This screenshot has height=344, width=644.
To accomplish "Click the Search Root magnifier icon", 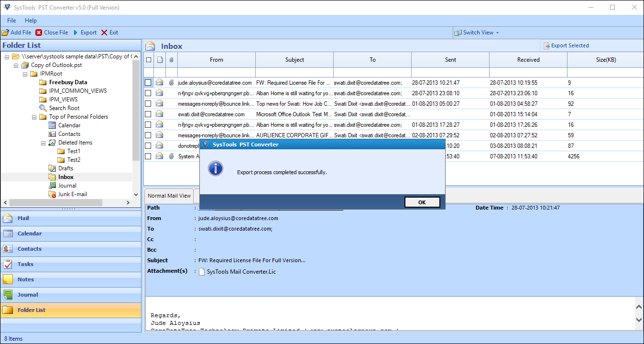I will pos(43,108).
